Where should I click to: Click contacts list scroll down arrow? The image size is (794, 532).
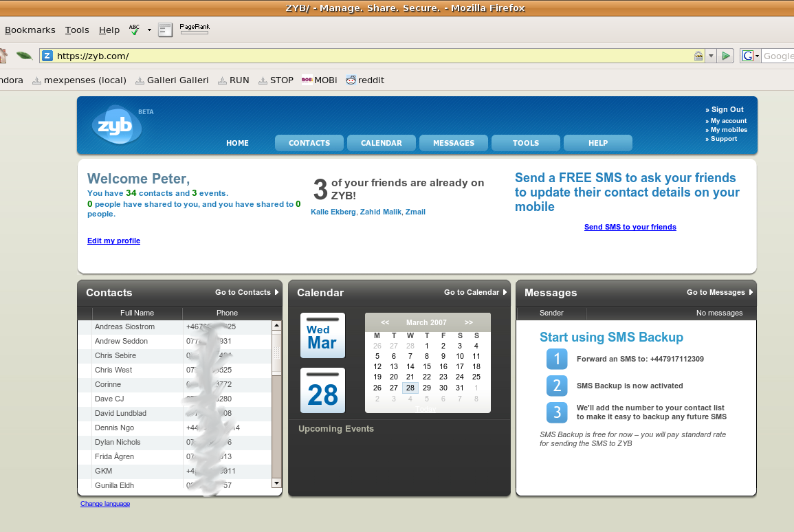pos(276,483)
